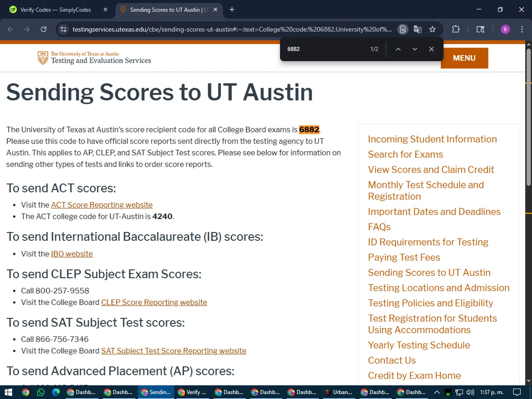This screenshot has height=399, width=532.
Task: Open Yearly Testing Schedule link
Action: click(419, 345)
